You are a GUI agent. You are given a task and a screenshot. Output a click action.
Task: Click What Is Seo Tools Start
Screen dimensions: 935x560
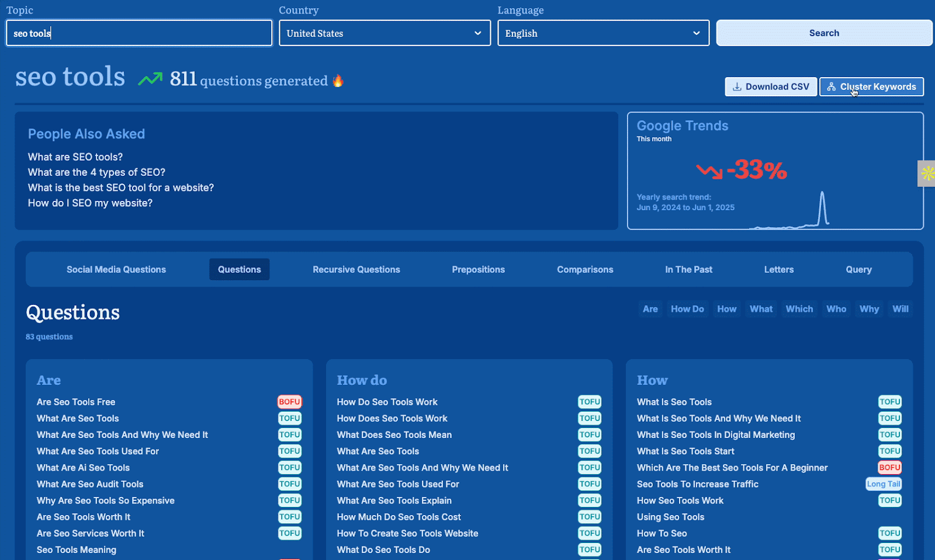685,451
